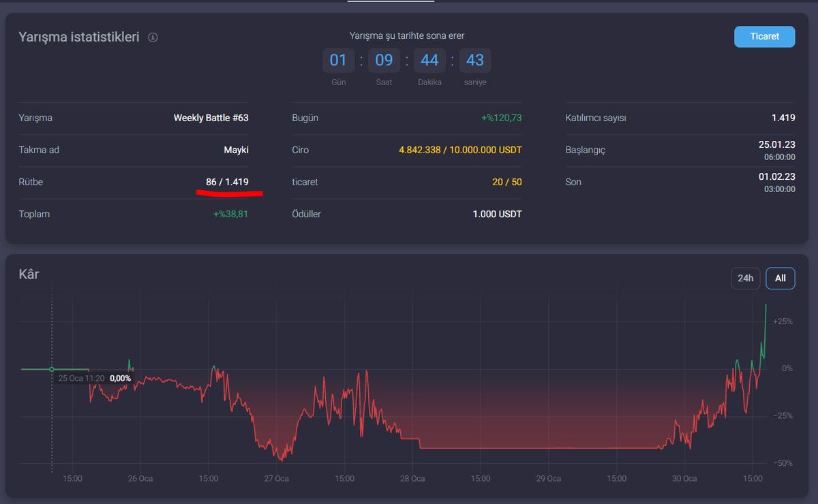Click the start date 25.01.23
The image size is (818, 504).
tap(777, 145)
